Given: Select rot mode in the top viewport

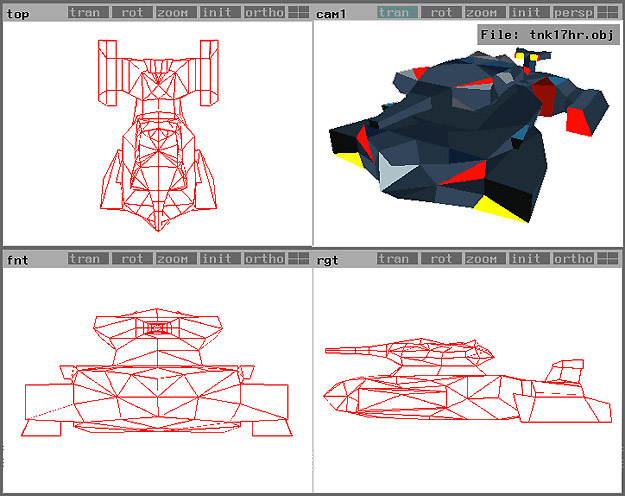Looking at the screenshot, I should click(x=132, y=12).
